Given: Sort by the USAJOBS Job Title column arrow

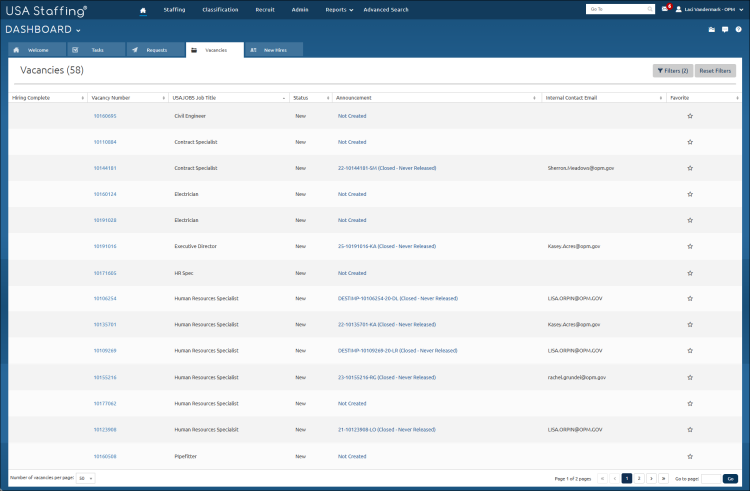Looking at the screenshot, I should click(284, 98).
